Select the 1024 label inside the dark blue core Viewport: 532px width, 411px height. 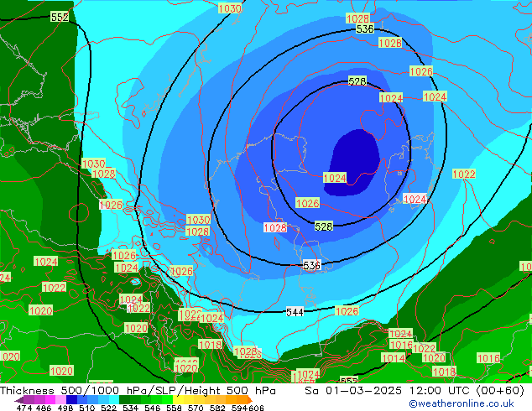[x=335, y=178]
